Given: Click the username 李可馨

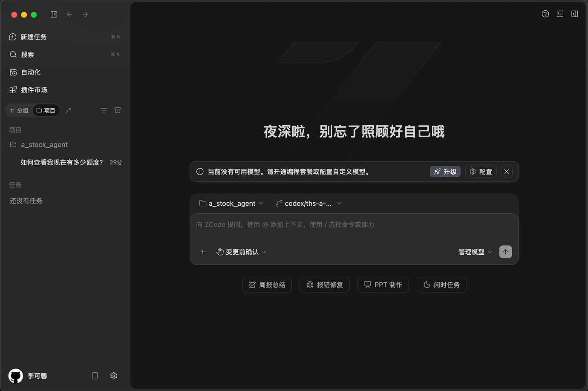Looking at the screenshot, I should pos(37,376).
